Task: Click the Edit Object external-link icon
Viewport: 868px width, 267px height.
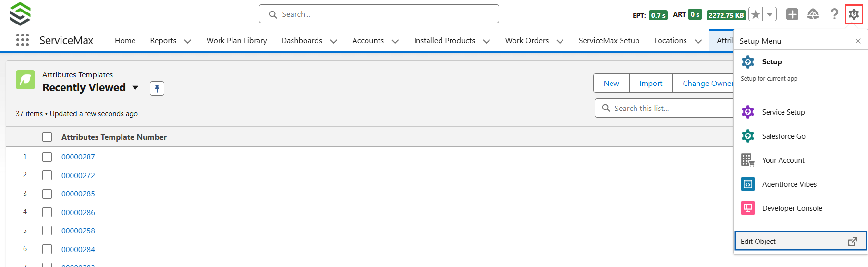Action: 853,242
